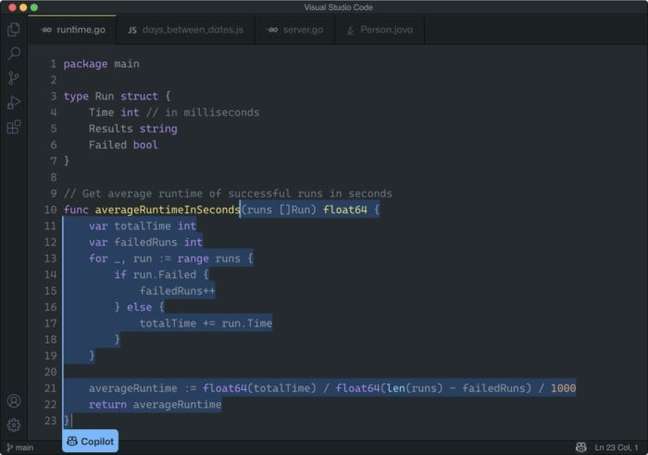Click 'Failed bool' on line 6
648x455 pixels.
(124, 145)
